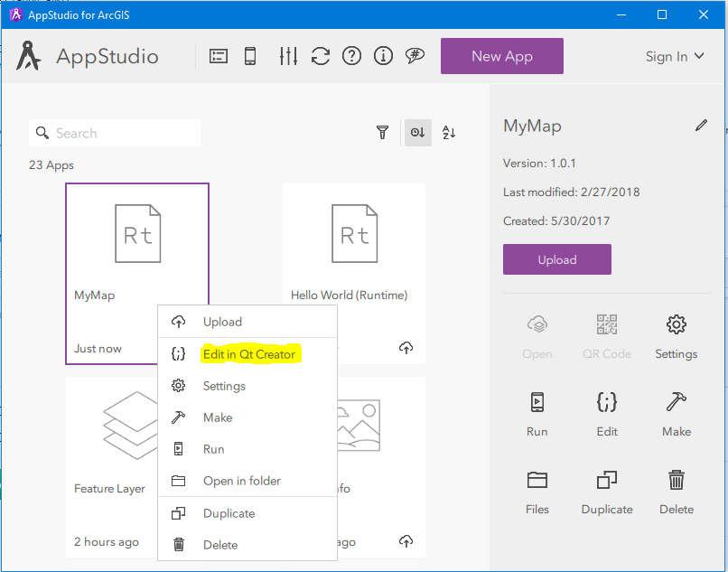Viewport: 728px width, 572px height.
Task: Open the feedback speech bubble icon
Action: pos(415,56)
